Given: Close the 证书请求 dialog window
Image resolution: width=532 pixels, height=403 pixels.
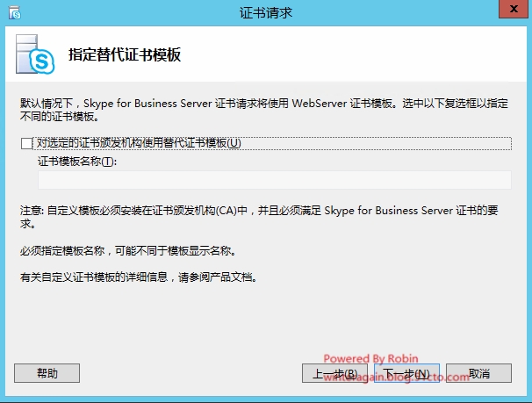Looking at the screenshot, I should click(514, 9).
